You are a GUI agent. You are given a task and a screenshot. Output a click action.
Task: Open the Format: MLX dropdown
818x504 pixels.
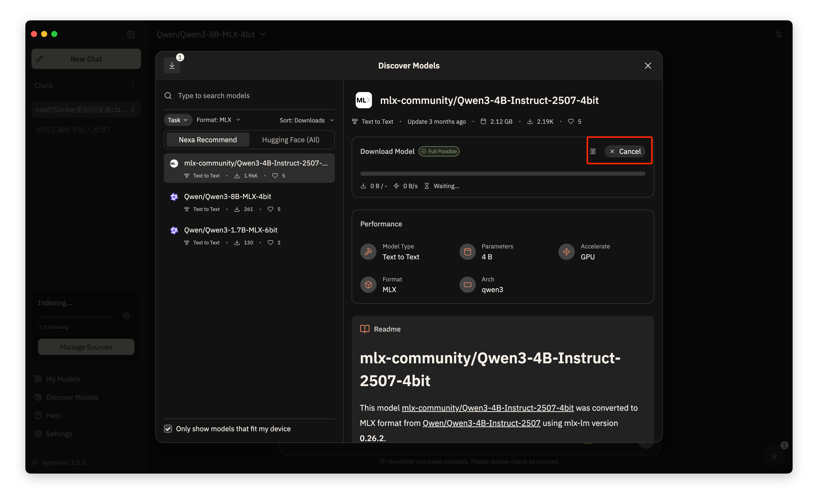[x=218, y=120]
